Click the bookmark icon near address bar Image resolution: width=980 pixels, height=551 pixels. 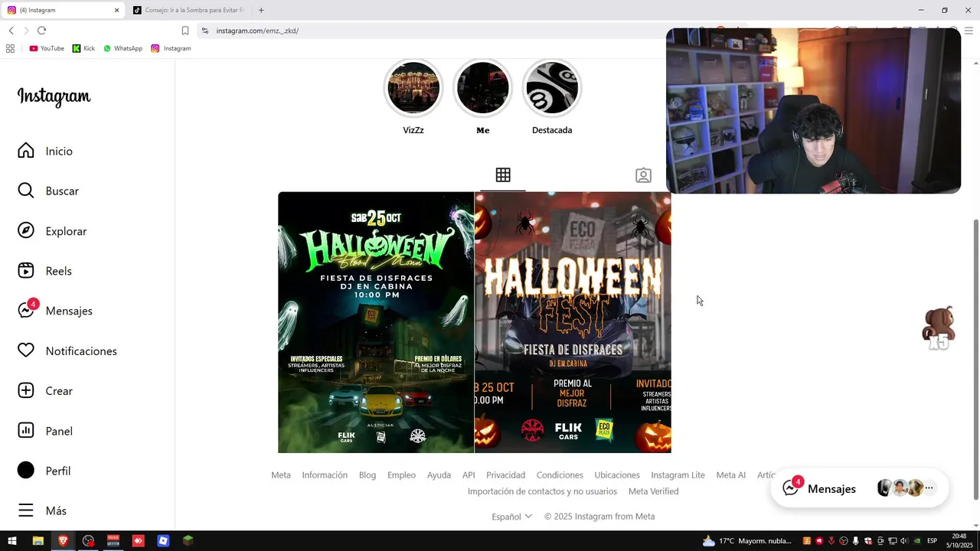click(185, 31)
